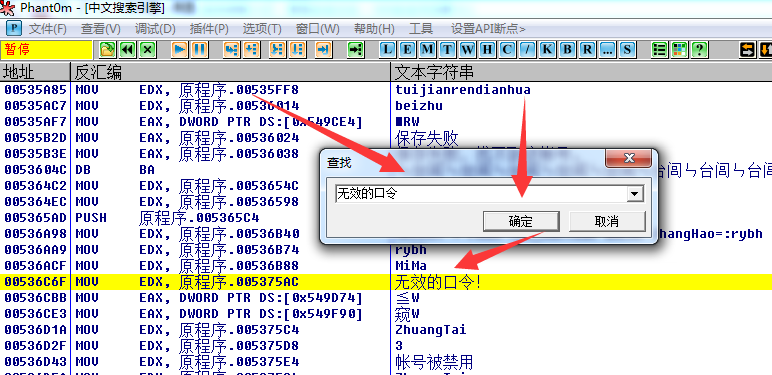The width and height of the screenshot is (772, 375).
Task: Open the 选项(T) menu
Action: click(262, 29)
